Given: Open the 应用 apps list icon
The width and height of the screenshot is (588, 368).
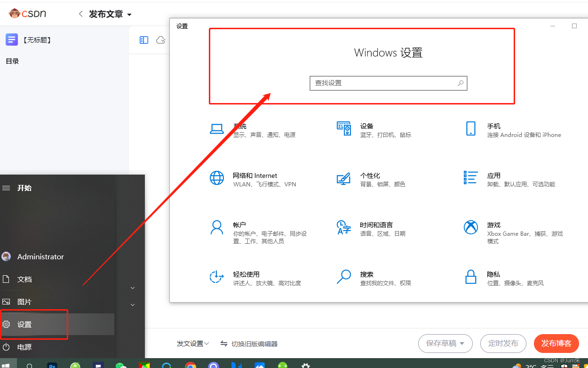Looking at the screenshot, I should coord(470,177).
